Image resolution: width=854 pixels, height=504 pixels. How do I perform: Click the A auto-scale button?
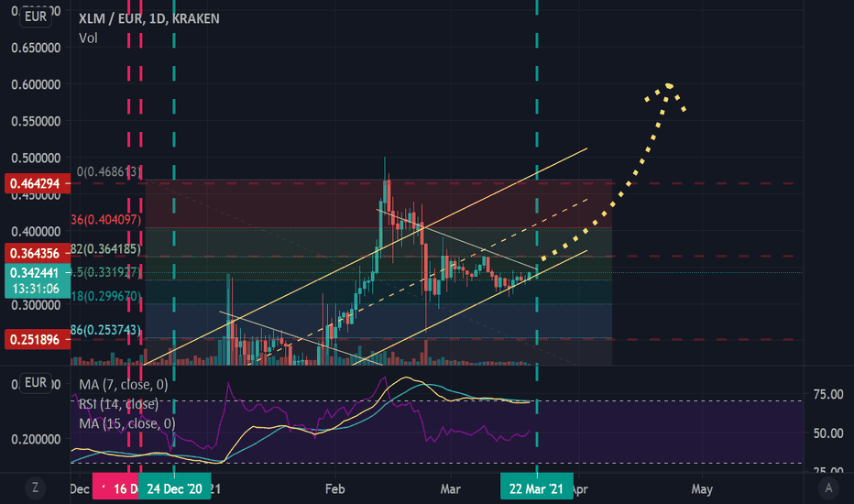tap(829, 488)
